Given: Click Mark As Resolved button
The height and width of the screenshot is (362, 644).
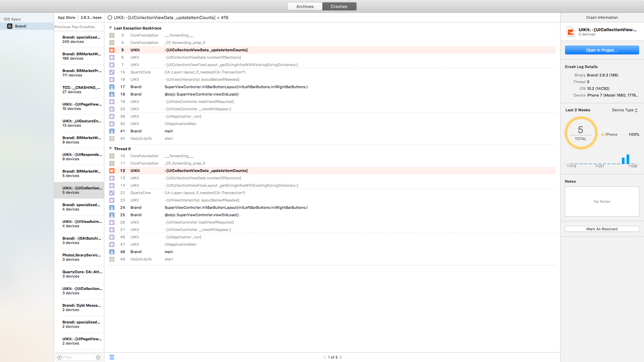Looking at the screenshot, I should pyautogui.click(x=602, y=229).
